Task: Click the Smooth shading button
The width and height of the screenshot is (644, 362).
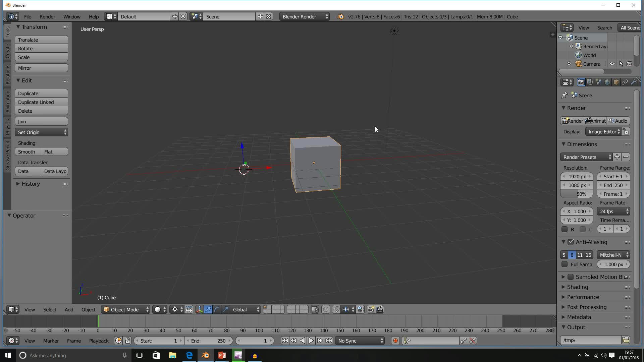Action: coord(28,152)
